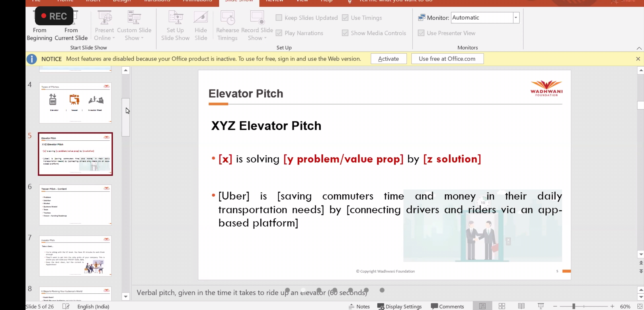The width and height of the screenshot is (644, 310).
Task: Toggle Use Timings checkbox
Action: tap(345, 18)
